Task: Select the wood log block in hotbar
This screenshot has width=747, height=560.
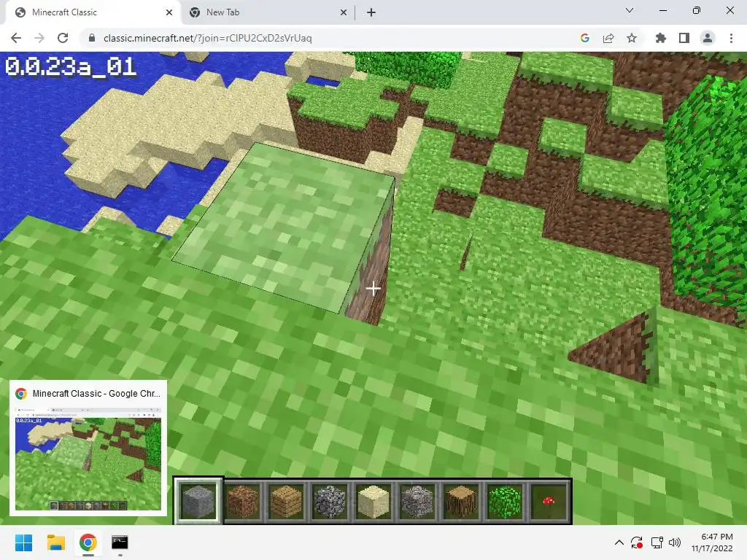Action: [x=461, y=501]
